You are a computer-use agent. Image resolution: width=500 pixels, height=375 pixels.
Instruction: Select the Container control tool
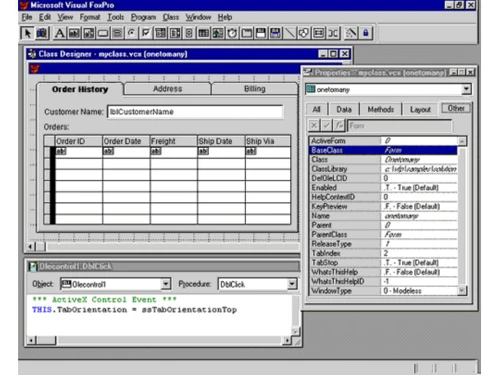point(318,33)
